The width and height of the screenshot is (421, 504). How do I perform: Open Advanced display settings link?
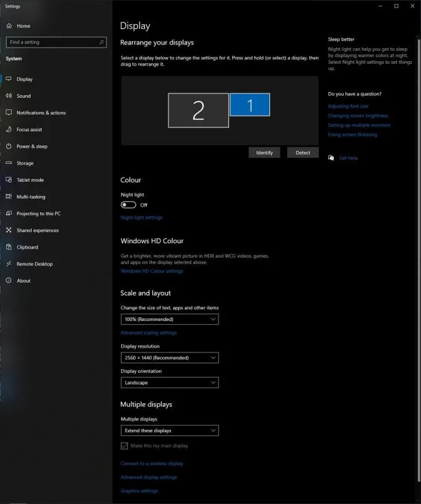(149, 477)
